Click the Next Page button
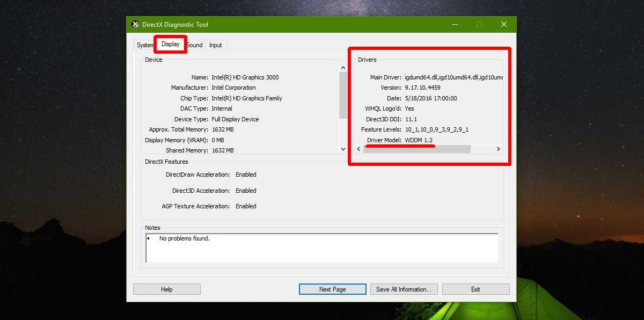Screen dimensions: 644x320 [x=332, y=289]
